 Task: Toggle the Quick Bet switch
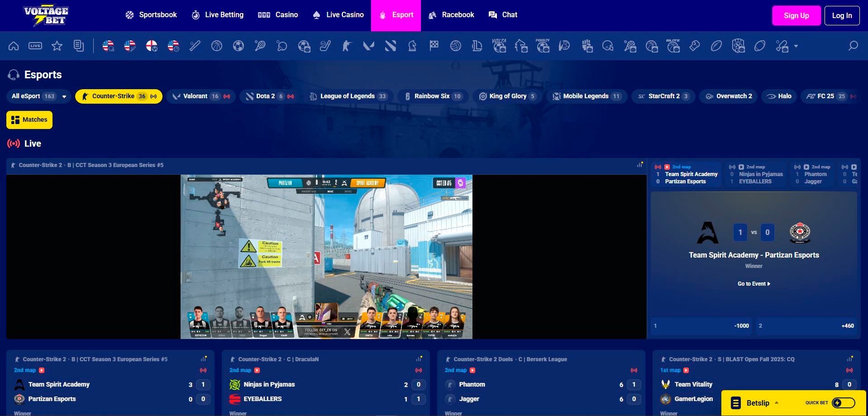coord(843,403)
